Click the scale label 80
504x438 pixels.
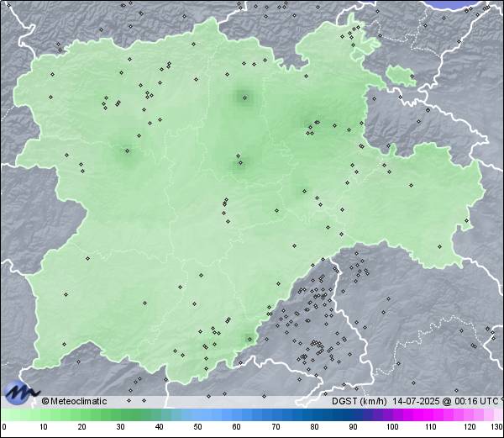[x=315, y=427]
